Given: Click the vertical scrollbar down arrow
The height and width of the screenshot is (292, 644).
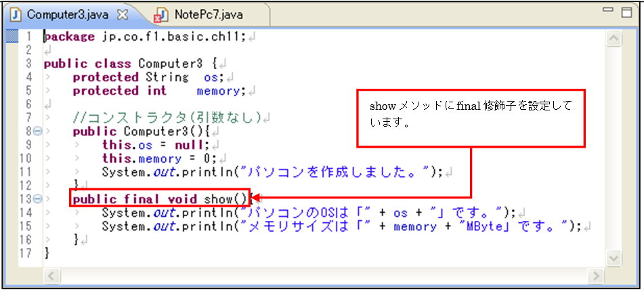Looking at the screenshot, I should point(614,260).
